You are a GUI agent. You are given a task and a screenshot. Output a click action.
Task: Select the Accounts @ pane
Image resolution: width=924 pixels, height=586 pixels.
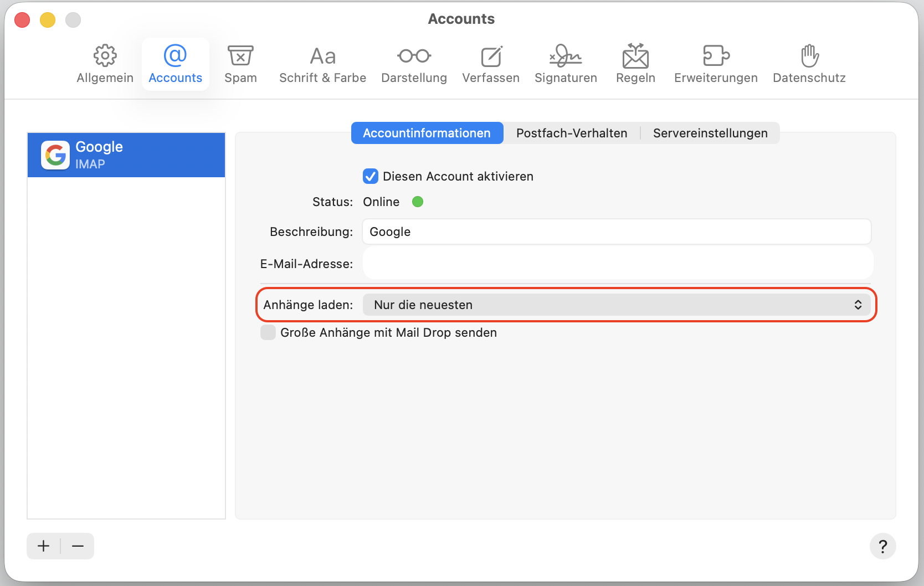point(175,64)
